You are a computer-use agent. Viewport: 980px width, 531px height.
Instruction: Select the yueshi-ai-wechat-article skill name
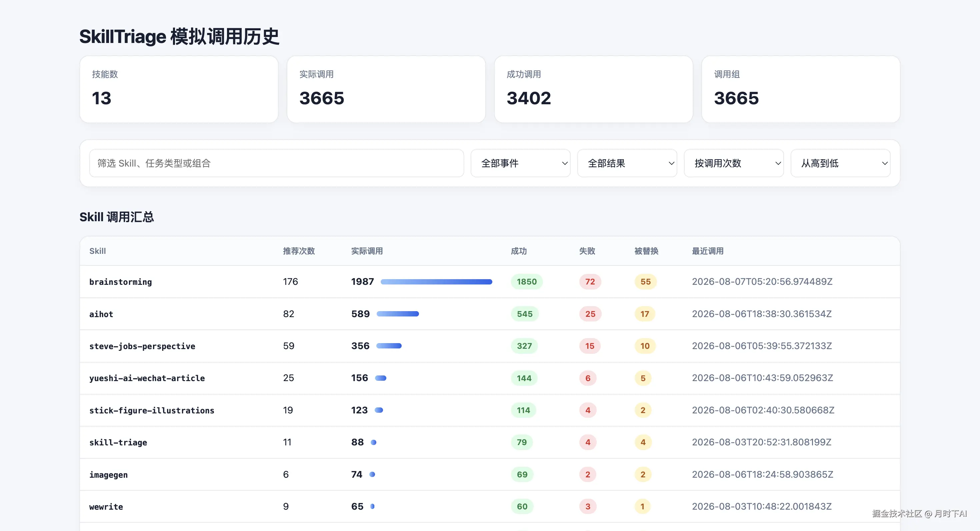(x=147, y=378)
